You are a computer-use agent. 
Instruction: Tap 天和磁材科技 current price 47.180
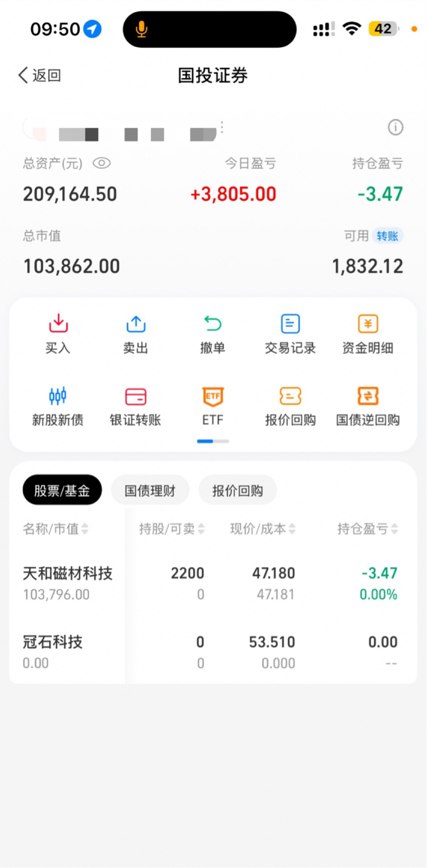(x=274, y=573)
